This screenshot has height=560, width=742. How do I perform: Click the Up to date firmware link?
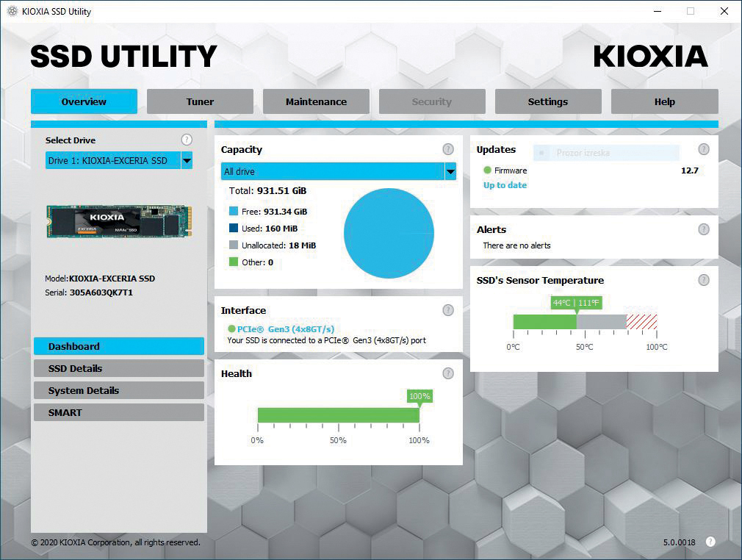pos(505,185)
